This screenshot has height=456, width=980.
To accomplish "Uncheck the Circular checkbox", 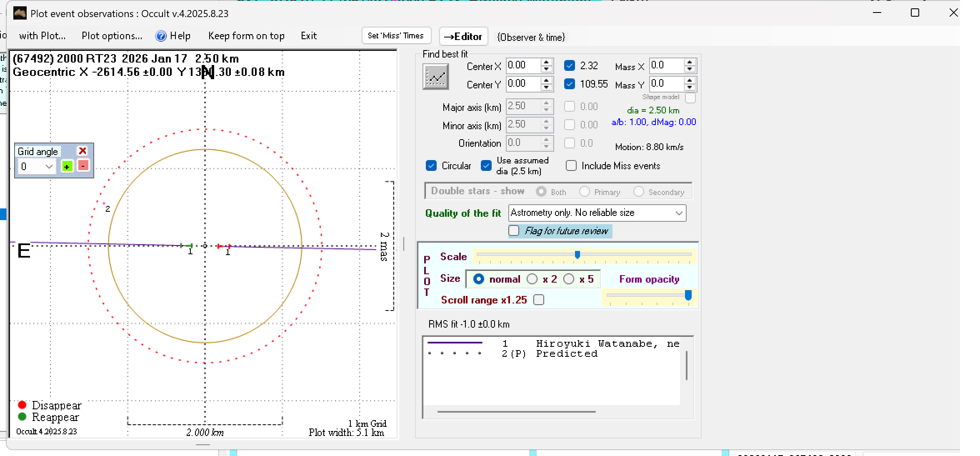I will [431, 165].
